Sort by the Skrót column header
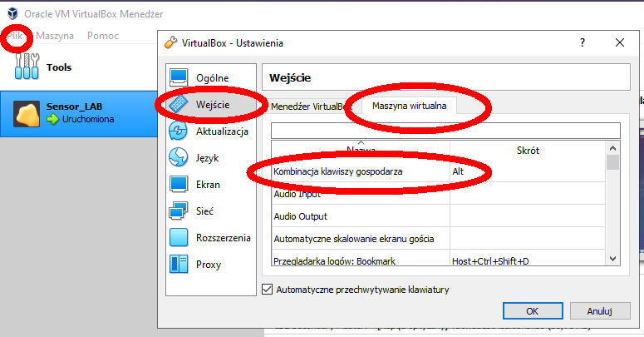This screenshot has height=337, width=644. [x=528, y=150]
